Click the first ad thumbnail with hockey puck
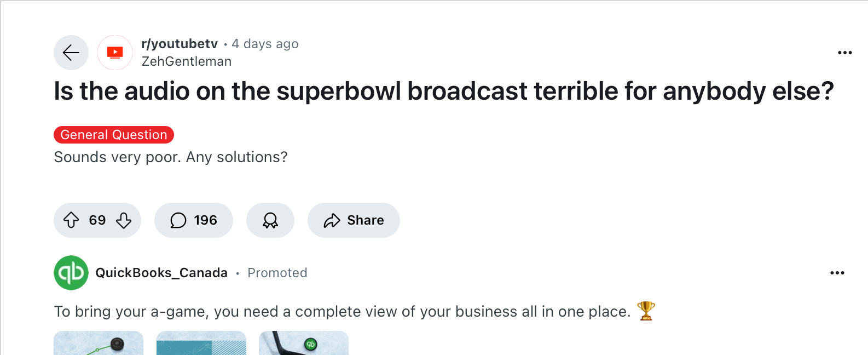The height and width of the screenshot is (355, 868). click(x=99, y=343)
